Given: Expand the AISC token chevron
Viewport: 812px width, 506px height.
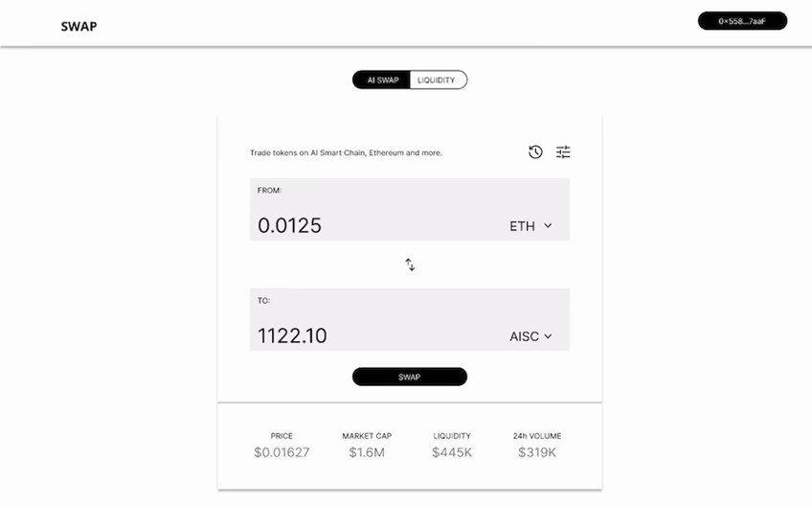Looking at the screenshot, I should 548,336.
